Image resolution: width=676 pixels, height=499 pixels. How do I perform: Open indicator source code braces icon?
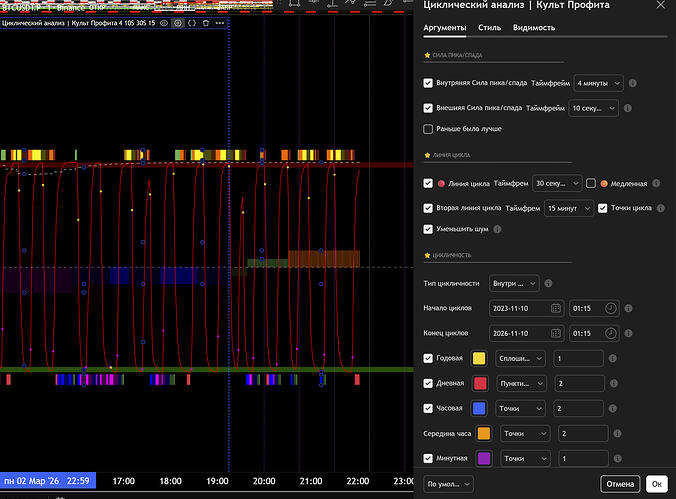(x=192, y=22)
